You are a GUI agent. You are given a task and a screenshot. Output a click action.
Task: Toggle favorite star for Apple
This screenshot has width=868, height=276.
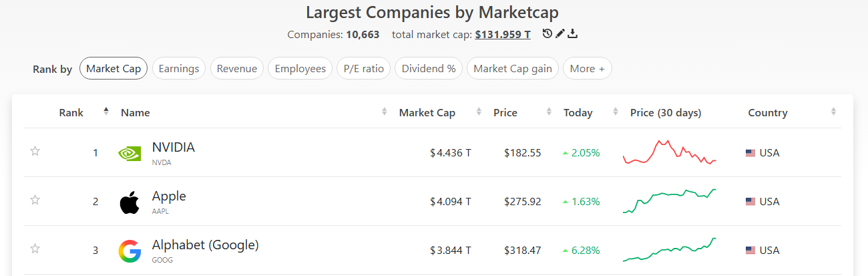35,200
